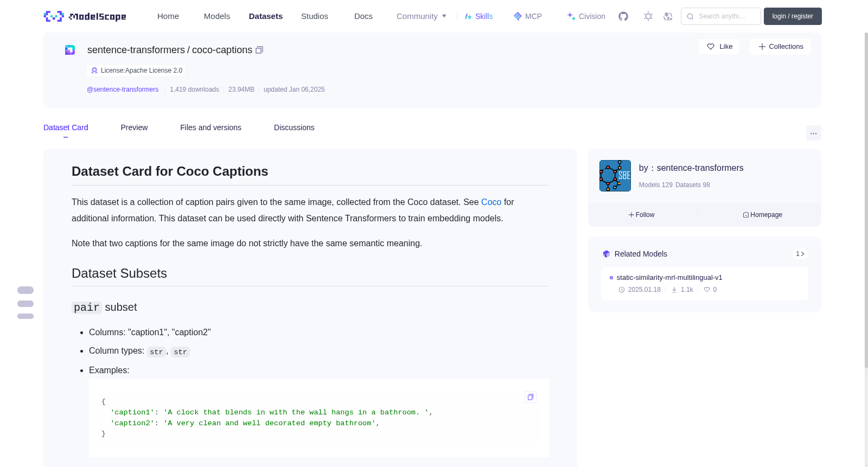Click the Related Models cube icon

pos(607,254)
